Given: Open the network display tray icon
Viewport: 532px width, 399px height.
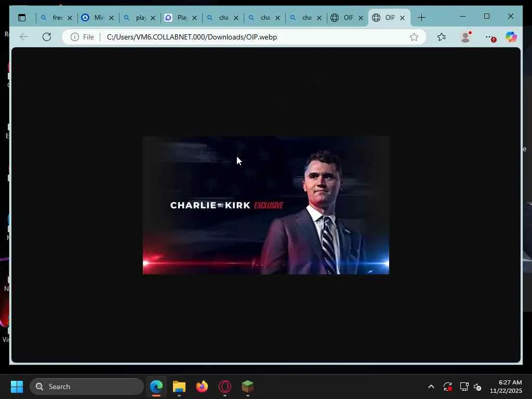Looking at the screenshot, I should [x=464, y=387].
